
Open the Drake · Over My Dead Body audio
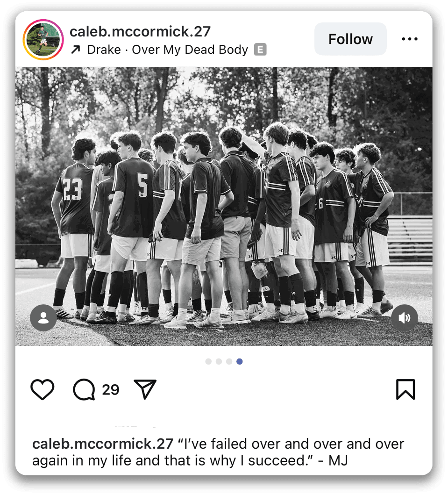tap(168, 50)
